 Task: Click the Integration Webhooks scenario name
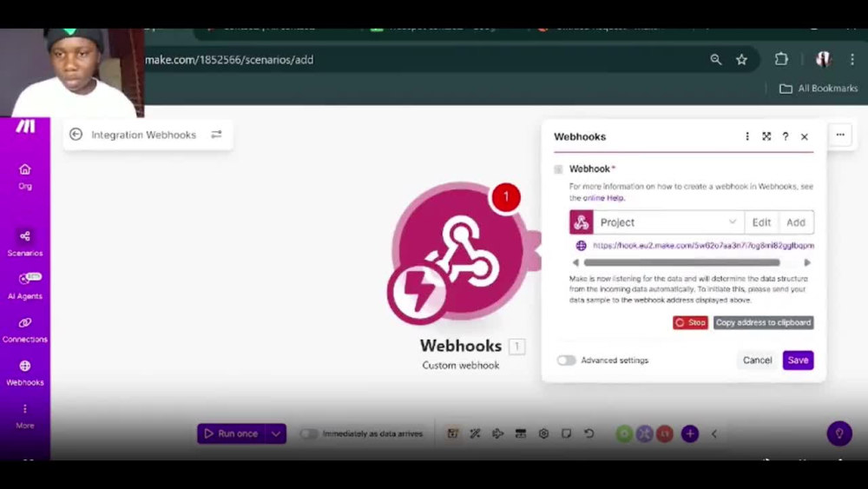pos(143,135)
